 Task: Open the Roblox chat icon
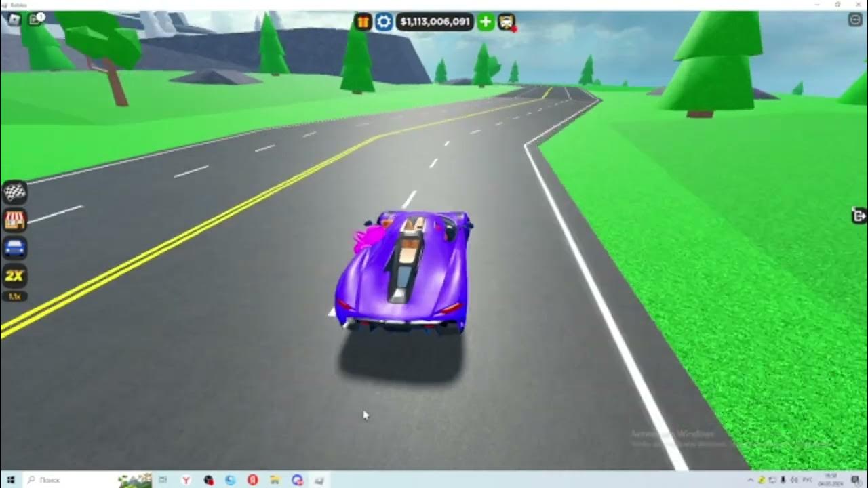tap(35, 20)
